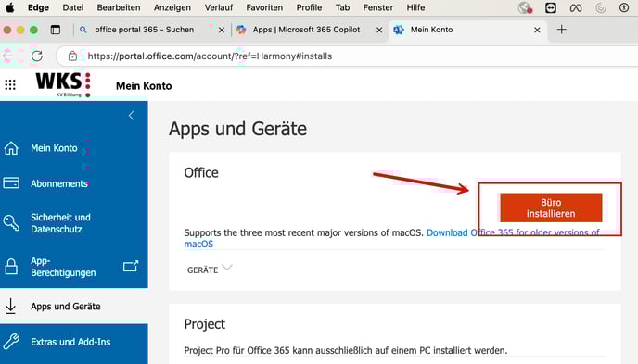The width and height of the screenshot is (638, 364).
Task: Switch to the office portal 365 - Suchen tab
Action: 144,30
